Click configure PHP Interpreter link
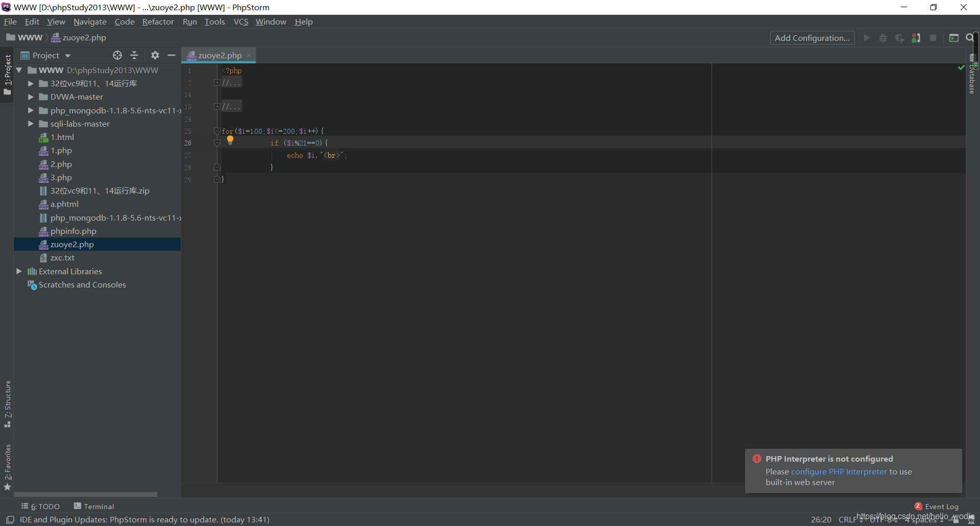 (839, 471)
